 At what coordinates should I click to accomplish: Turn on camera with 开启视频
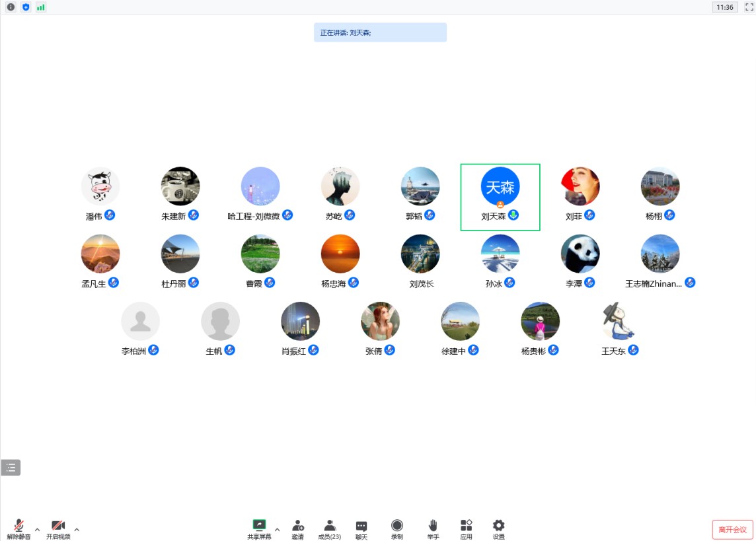click(58, 528)
